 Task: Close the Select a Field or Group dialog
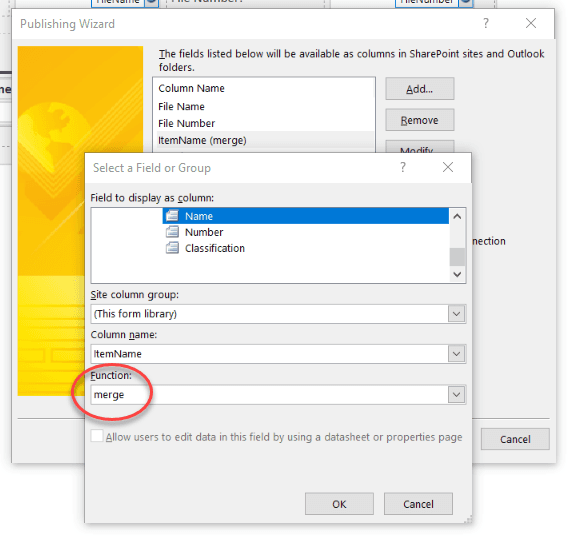[x=448, y=167]
